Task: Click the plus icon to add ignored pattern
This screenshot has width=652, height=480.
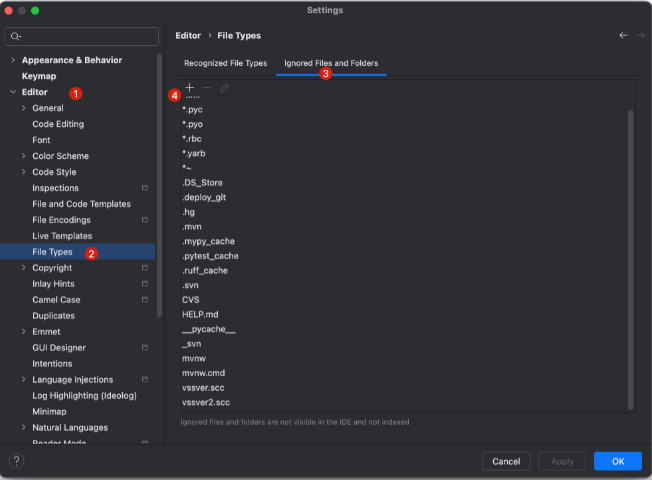Action: pyautogui.click(x=190, y=88)
